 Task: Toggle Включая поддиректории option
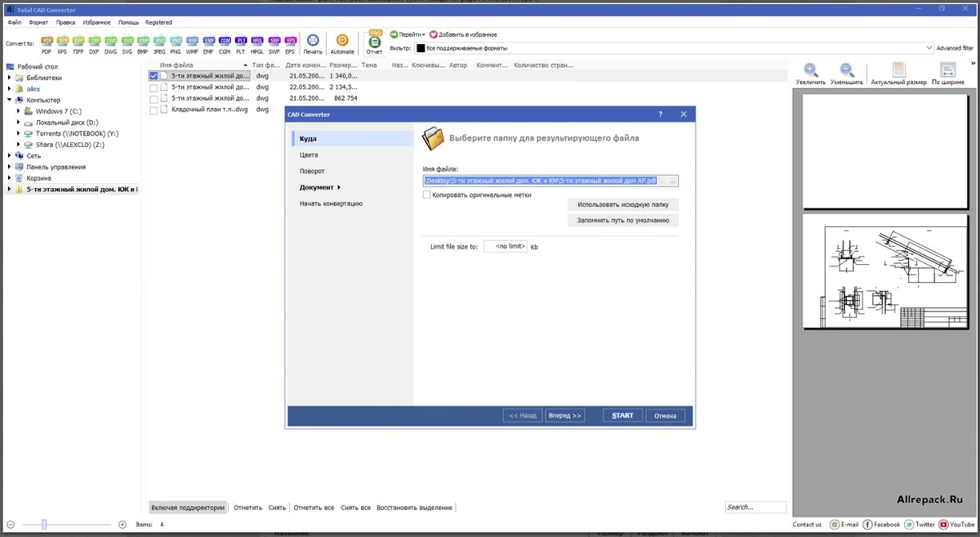tap(188, 508)
